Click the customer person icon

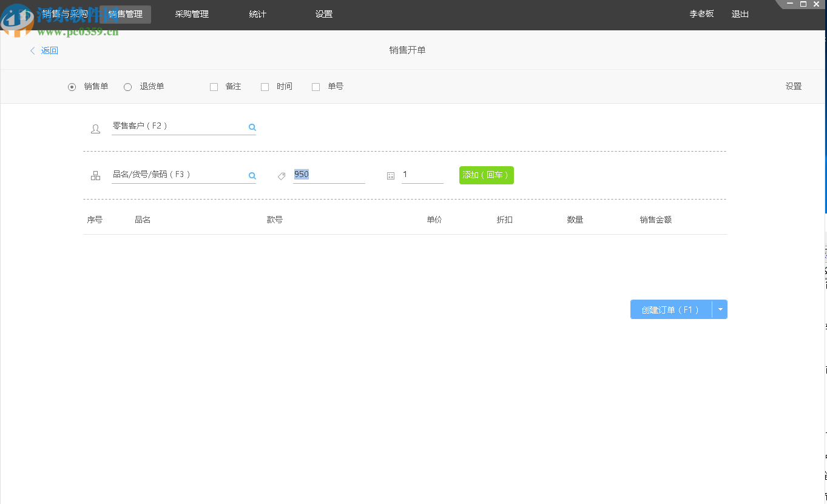pos(95,129)
